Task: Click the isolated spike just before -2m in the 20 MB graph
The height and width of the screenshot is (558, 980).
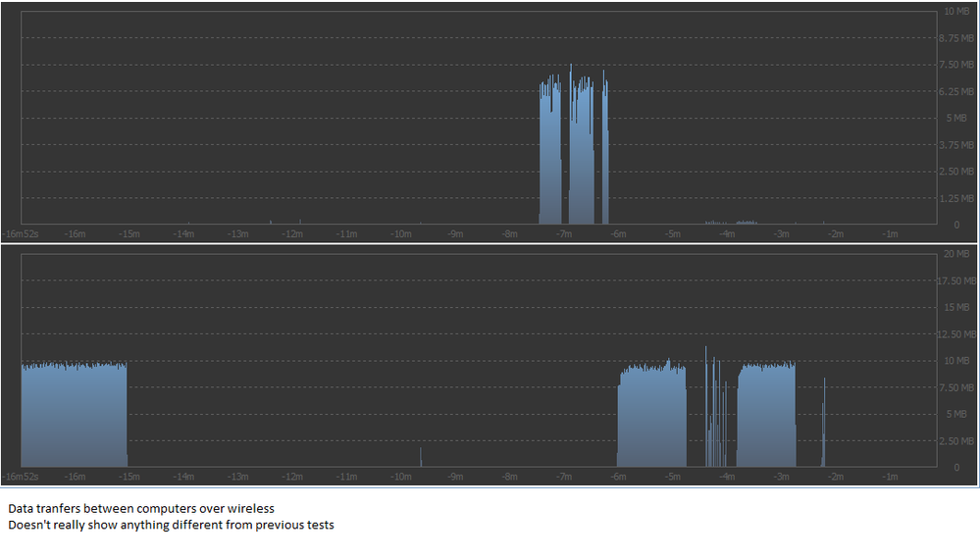Action: tap(824, 423)
